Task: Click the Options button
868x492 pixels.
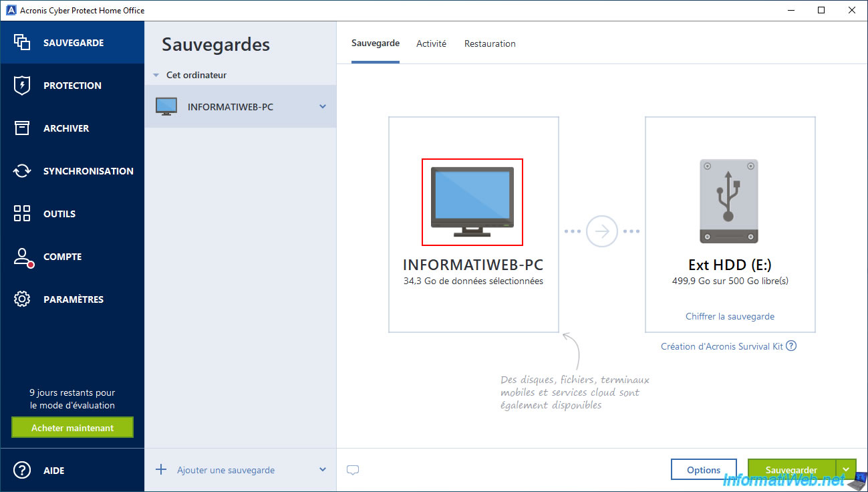Action: point(704,470)
